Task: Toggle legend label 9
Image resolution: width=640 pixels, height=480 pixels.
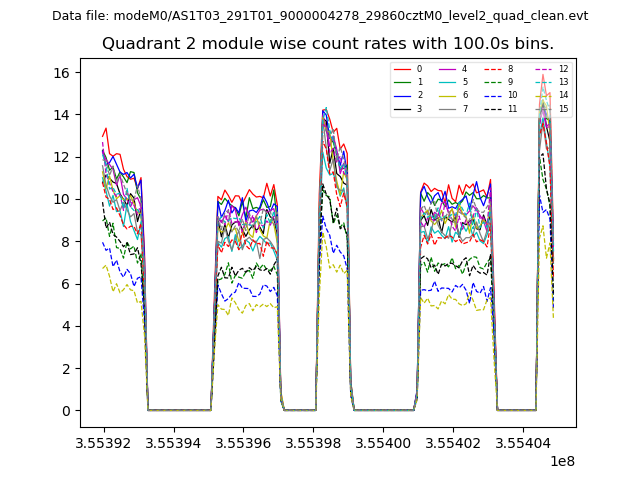Action: click(510, 82)
